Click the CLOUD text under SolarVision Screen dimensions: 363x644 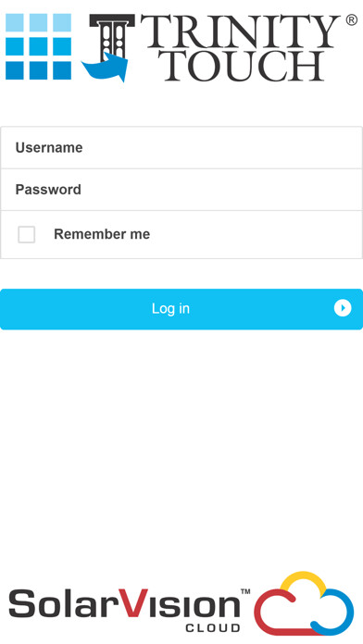[213, 628]
